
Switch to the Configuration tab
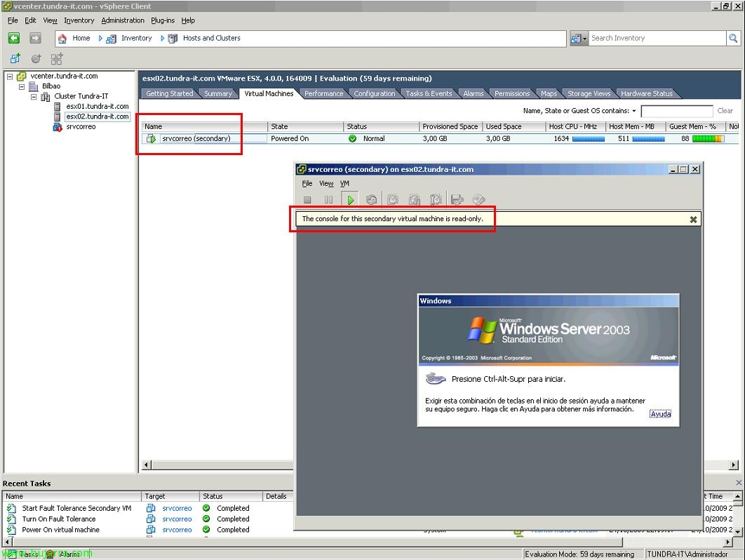click(375, 93)
